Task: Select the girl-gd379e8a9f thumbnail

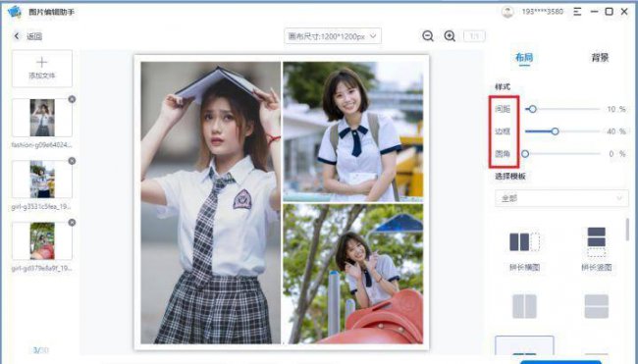Action: point(42,240)
